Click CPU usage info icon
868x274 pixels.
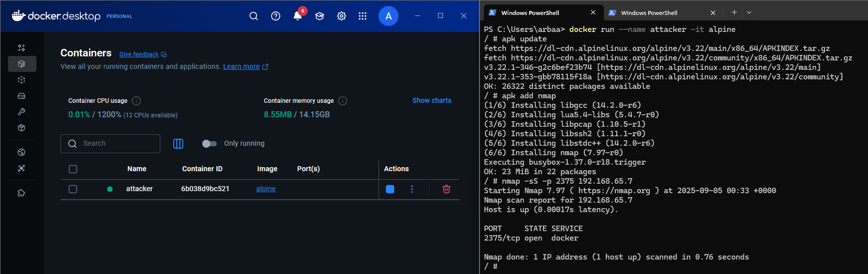136,101
